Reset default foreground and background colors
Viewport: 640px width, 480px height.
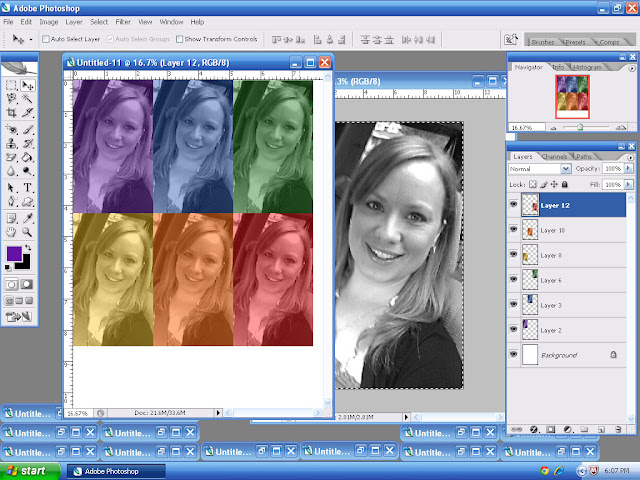pos(8,267)
